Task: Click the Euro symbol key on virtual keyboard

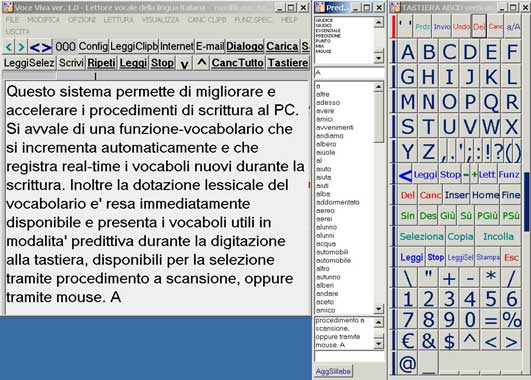Action: coord(407,341)
